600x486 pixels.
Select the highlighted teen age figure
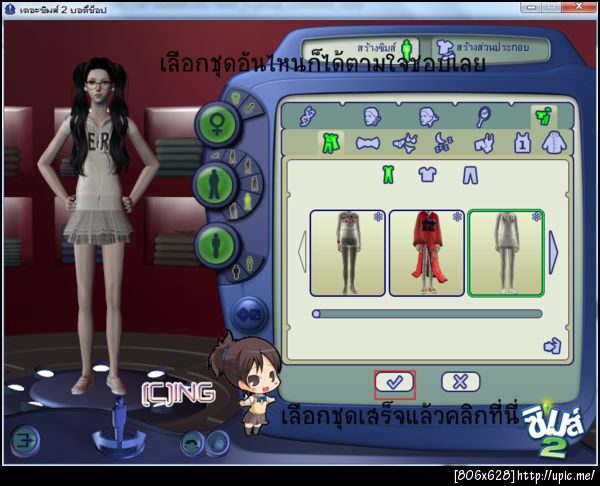tap(247, 202)
